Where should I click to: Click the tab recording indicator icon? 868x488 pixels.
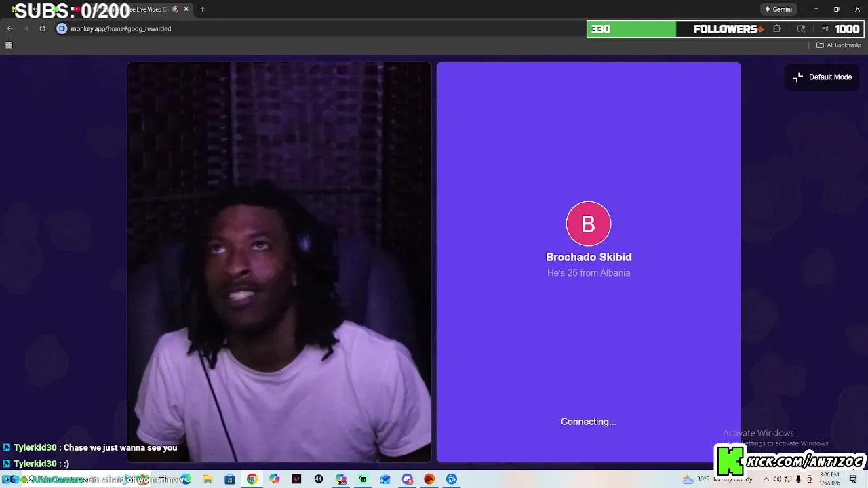pyautogui.click(x=176, y=9)
